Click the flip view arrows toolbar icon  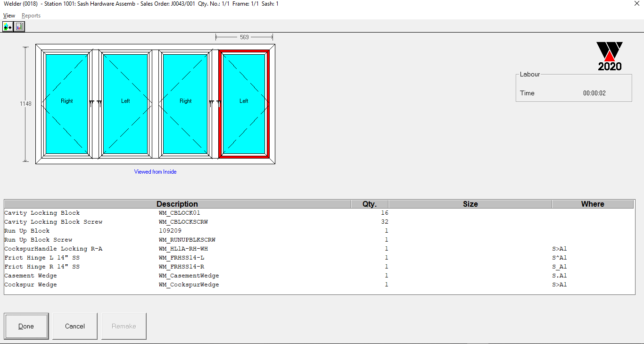pyautogui.click(x=8, y=27)
